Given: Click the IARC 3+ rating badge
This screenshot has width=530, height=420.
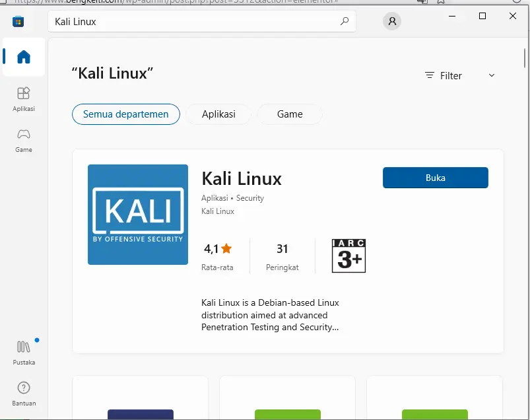Looking at the screenshot, I should coord(349,256).
